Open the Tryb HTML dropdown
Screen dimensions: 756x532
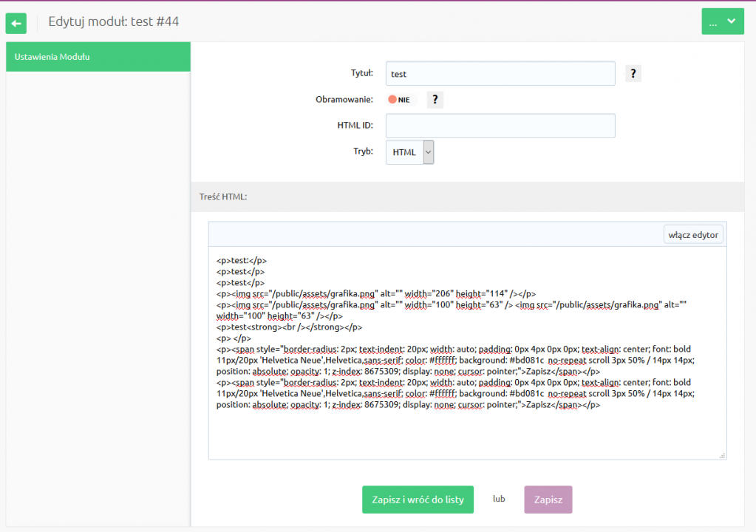tap(410, 152)
